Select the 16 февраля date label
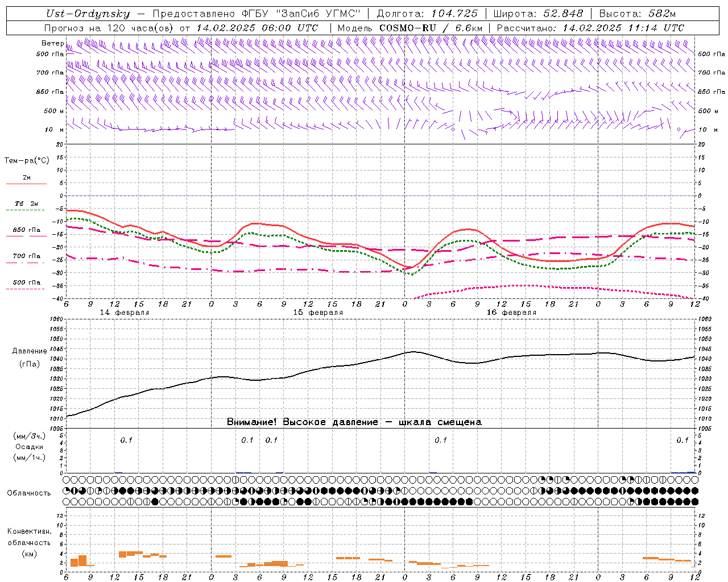728x582 pixels. coord(511,313)
